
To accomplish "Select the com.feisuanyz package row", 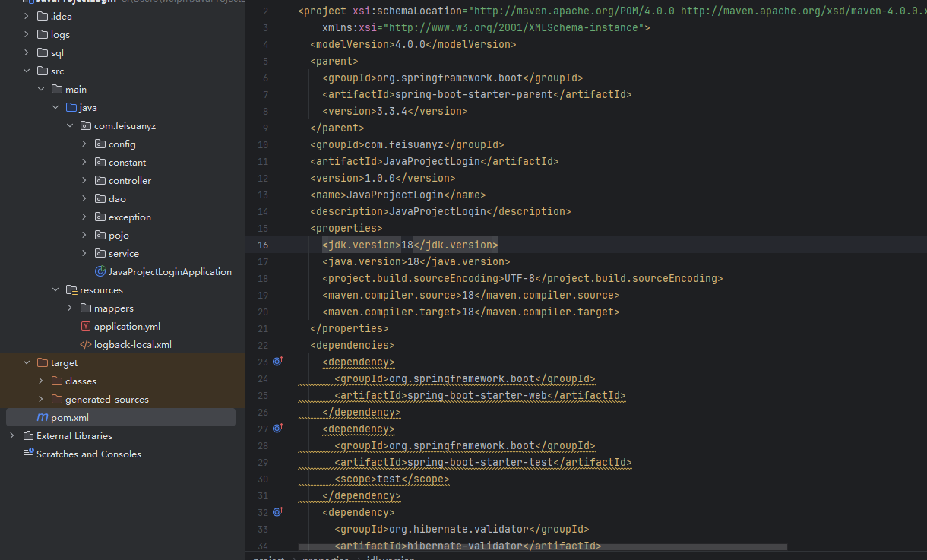I will [122, 125].
